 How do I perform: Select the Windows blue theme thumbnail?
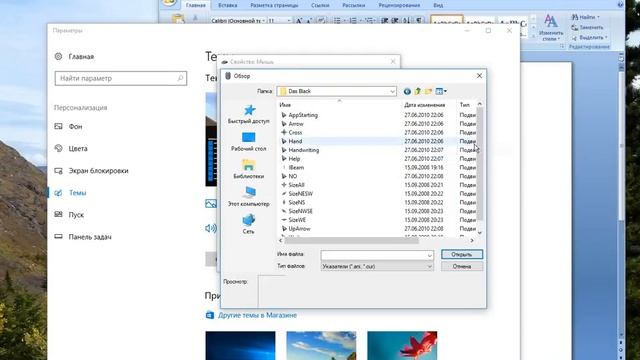coord(240,345)
